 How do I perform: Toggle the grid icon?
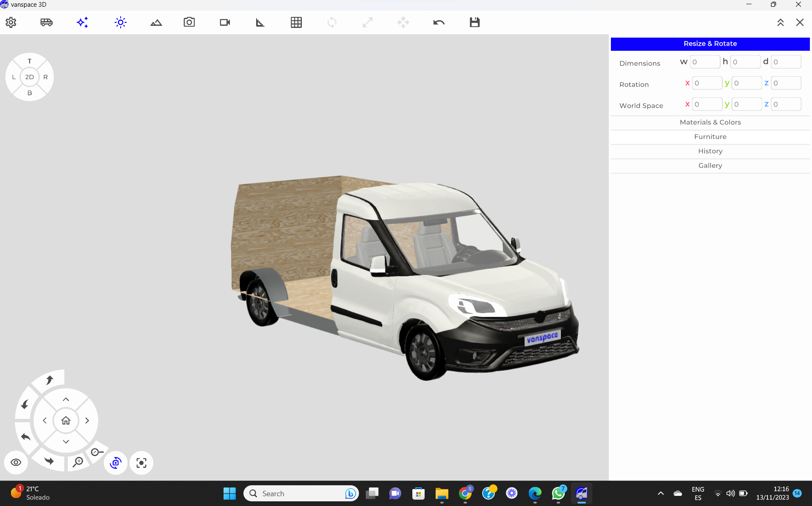[x=296, y=22]
